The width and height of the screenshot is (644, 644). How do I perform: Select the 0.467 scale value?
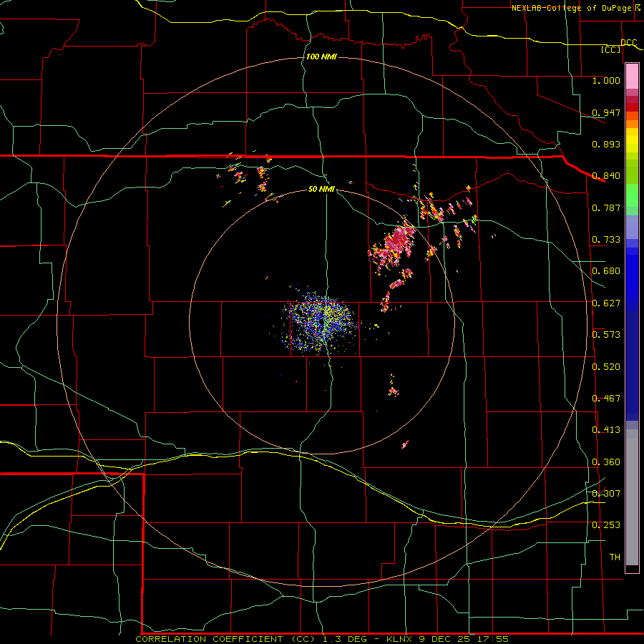[x=606, y=399]
